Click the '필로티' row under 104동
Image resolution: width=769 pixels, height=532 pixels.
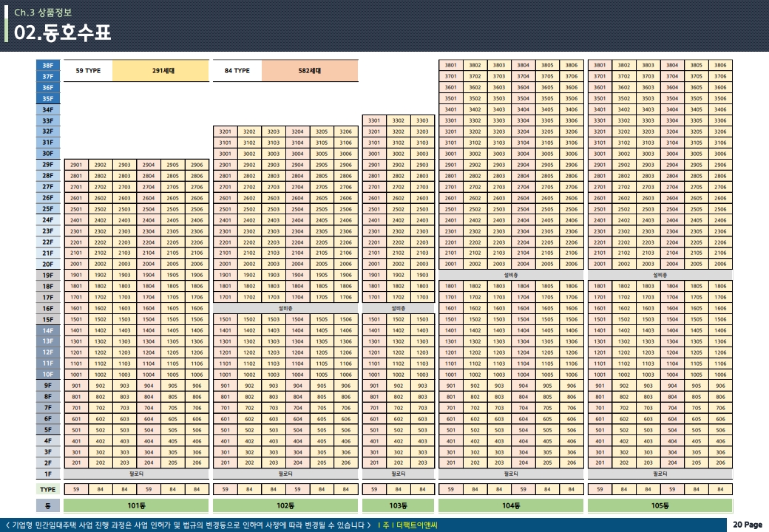[x=511, y=474]
